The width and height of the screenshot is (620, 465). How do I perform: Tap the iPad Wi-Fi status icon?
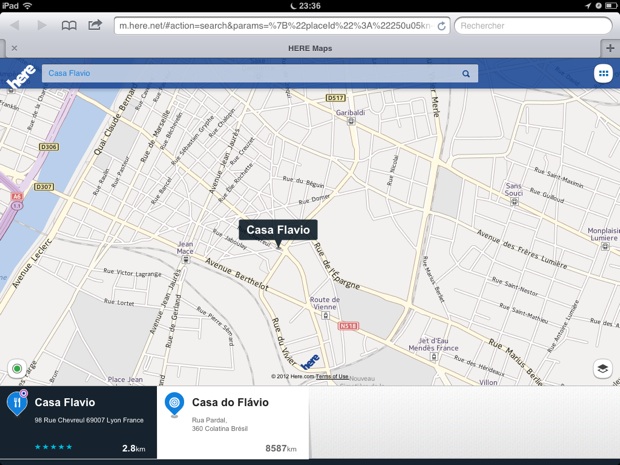coord(27,6)
